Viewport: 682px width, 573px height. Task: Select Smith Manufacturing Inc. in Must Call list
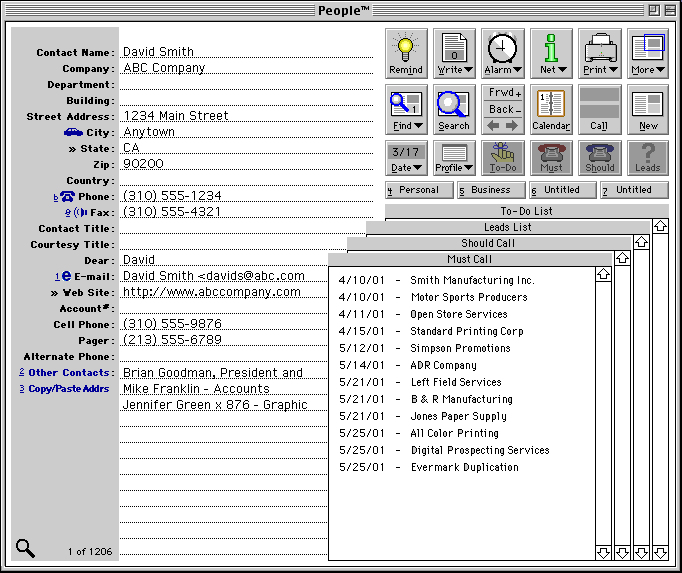pyautogui.click(x=472, y=281)
